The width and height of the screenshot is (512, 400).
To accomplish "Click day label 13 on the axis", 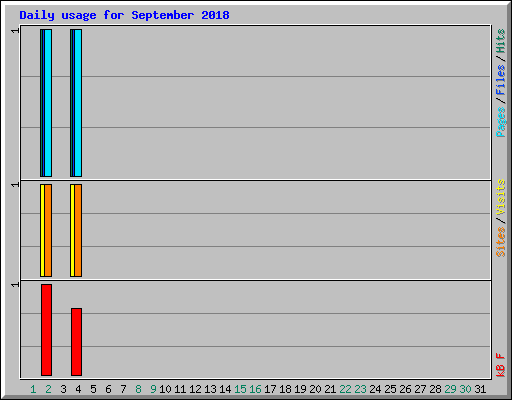I will tap(210, 389).
